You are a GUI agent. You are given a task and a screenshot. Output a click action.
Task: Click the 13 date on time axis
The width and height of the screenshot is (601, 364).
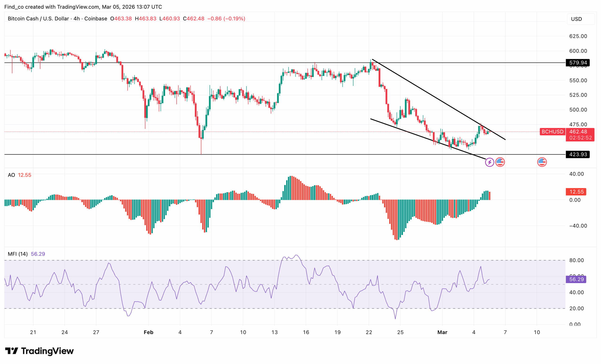[275, 332]
